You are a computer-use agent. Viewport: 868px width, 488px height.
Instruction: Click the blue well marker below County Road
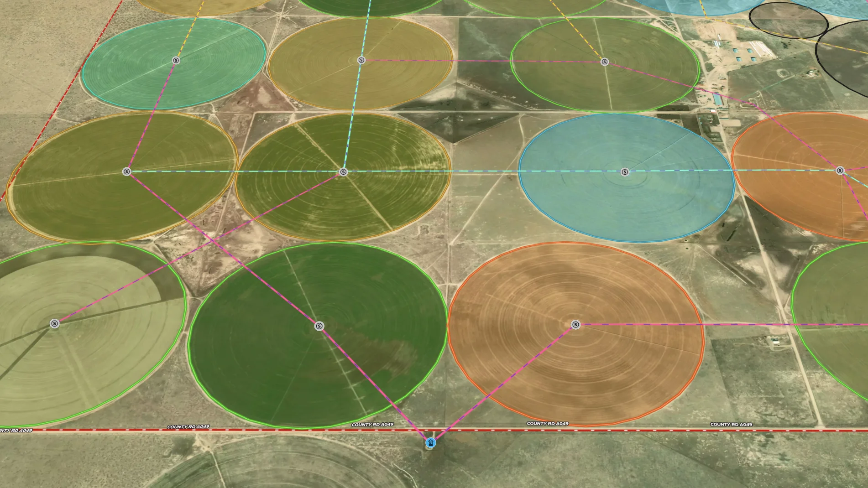click(430, 442)
